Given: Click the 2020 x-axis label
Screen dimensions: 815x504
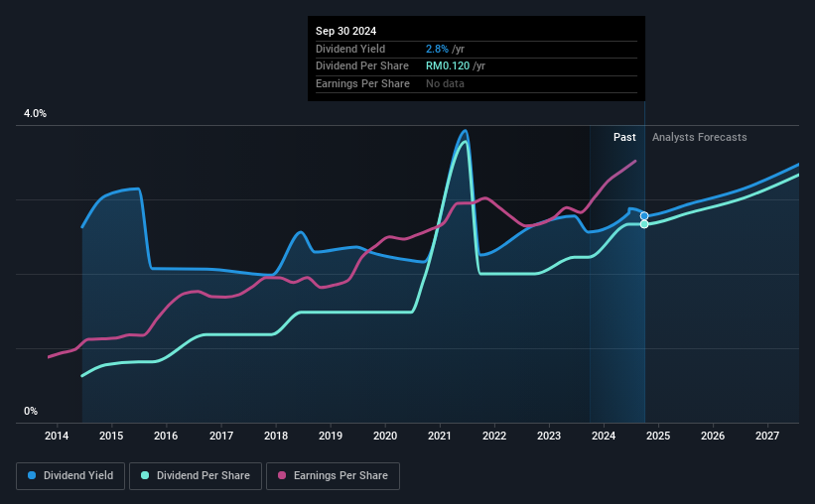Looking at the screenshot, I should [x=385, y=436].
